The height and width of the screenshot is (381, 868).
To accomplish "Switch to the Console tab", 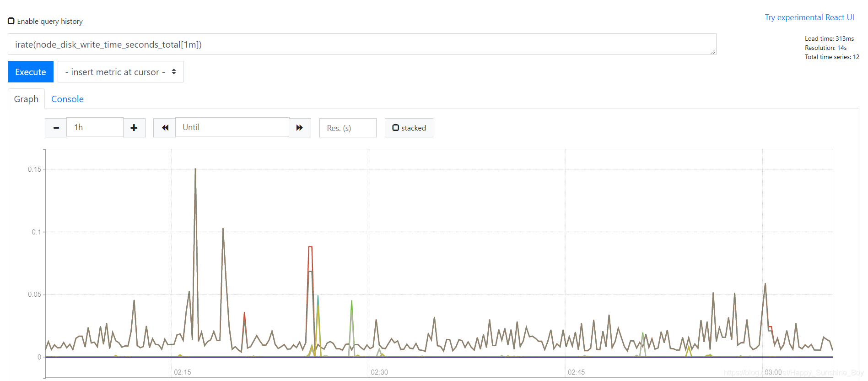I will tap(67, 99).
